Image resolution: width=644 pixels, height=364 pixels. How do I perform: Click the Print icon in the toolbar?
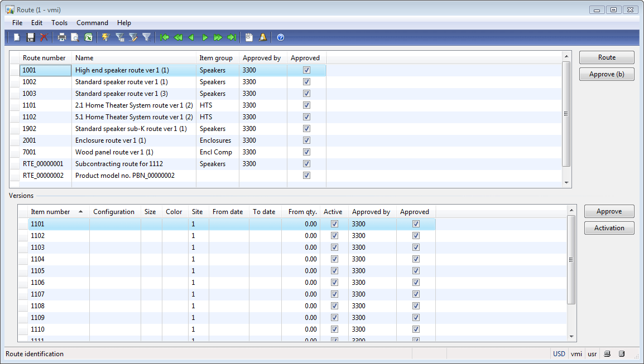click(61, 37)
